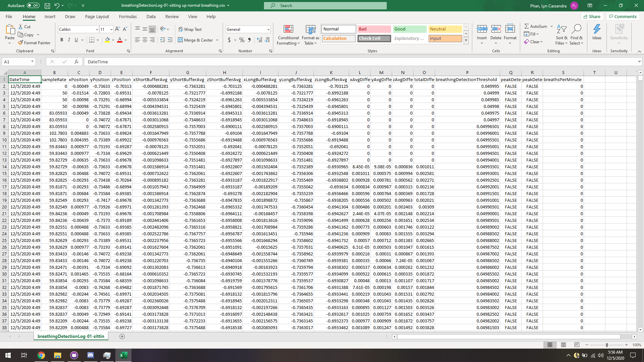Expand the AutoSum dropdown arrow
The height and width of the screenshot is (362, 644).
(x=551, y=26)
